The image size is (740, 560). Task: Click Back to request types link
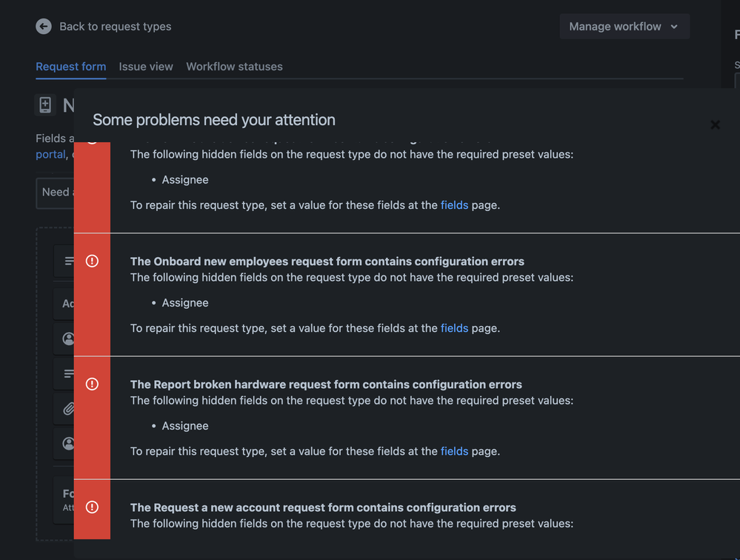click(x=115, y=27)
